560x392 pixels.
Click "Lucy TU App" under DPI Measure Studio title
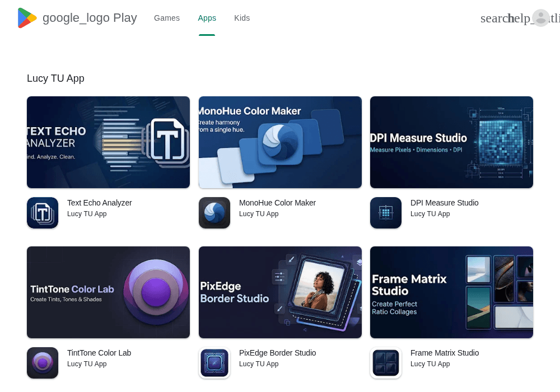point(430,214)
